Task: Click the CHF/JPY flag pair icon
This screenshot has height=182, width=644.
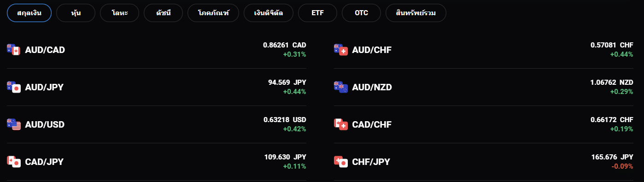Action: (x=341, y=161)
